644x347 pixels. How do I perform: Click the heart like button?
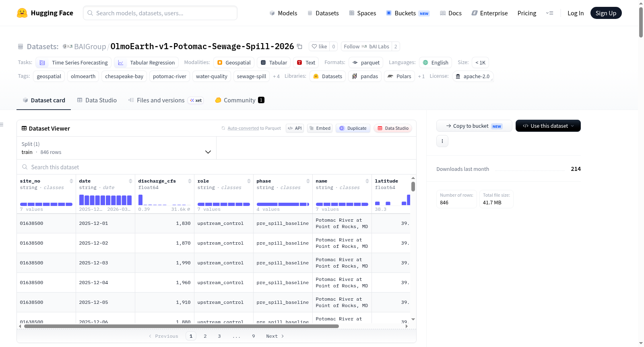pos(320,46)
